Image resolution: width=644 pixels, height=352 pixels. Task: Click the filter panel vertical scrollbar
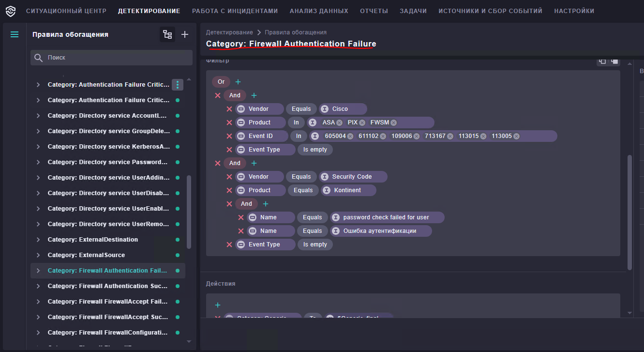(629, 212)
